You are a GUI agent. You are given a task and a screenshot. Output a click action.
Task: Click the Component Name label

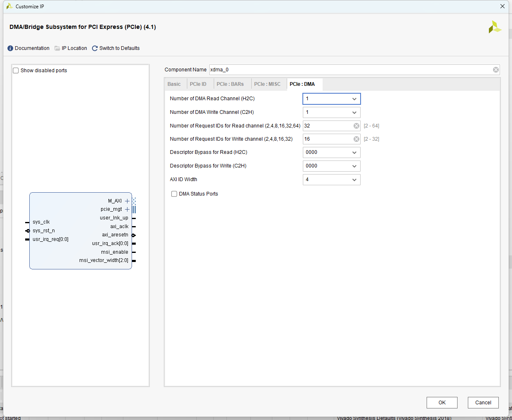click(x=186, y=70)
